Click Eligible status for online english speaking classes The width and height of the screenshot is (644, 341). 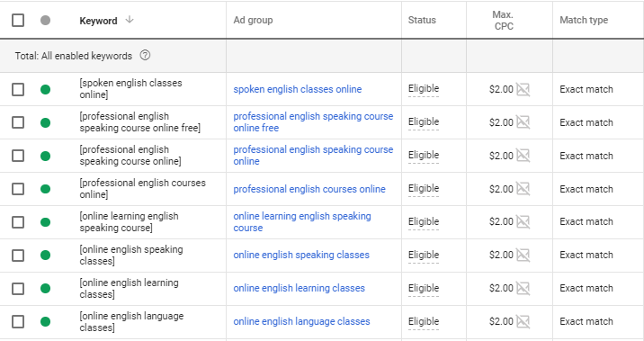[x=424, y=255]
